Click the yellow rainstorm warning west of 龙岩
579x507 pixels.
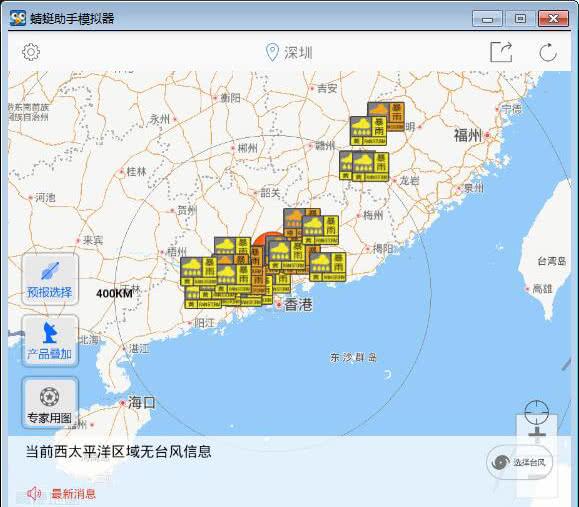370,166
